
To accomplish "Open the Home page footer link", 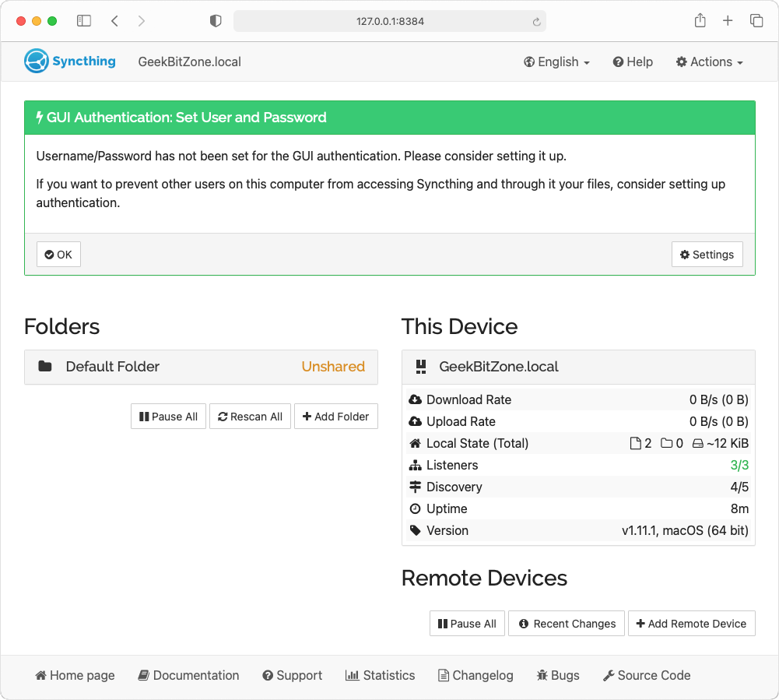I will tap(75, 675).
